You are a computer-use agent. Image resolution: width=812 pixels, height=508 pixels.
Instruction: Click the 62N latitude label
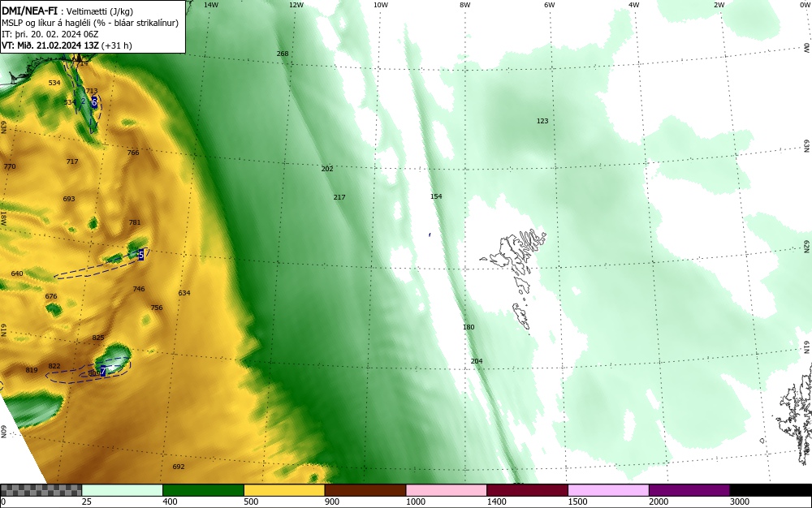[x=806, y=246]
